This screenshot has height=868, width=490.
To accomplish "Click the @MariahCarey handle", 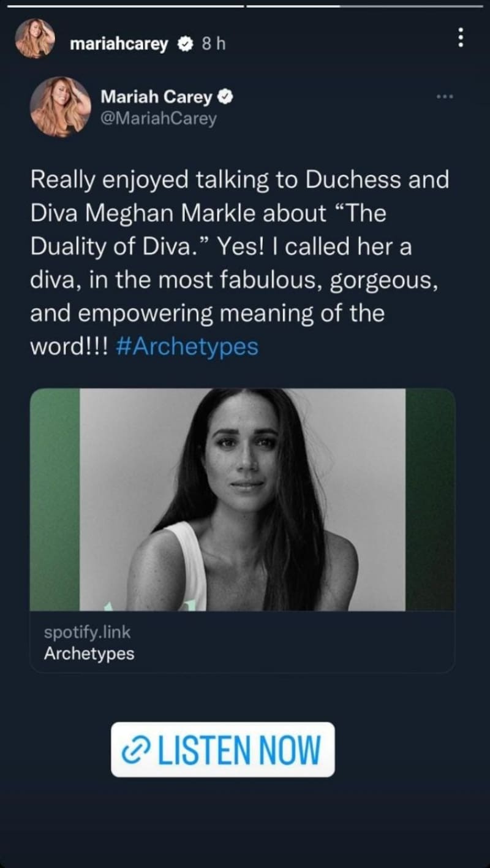I will 159,118.
